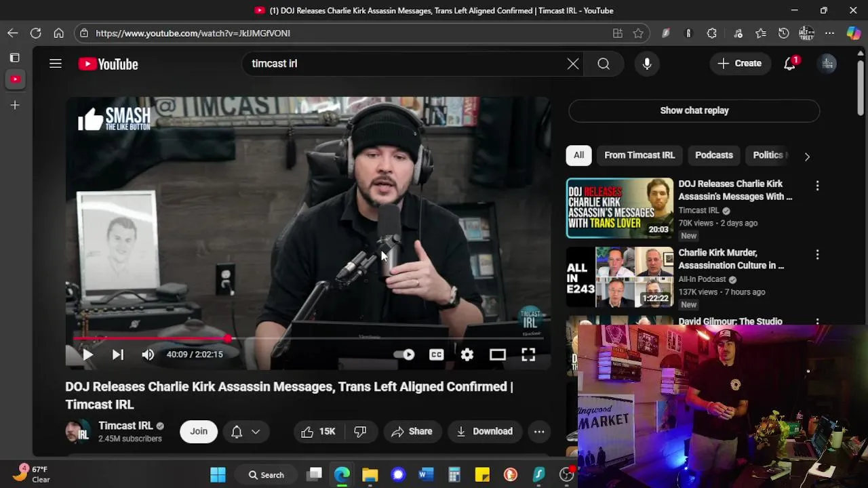This screenshot has width=868, height=488.
Task: Open Word from the taskbar
Action: 426,475
